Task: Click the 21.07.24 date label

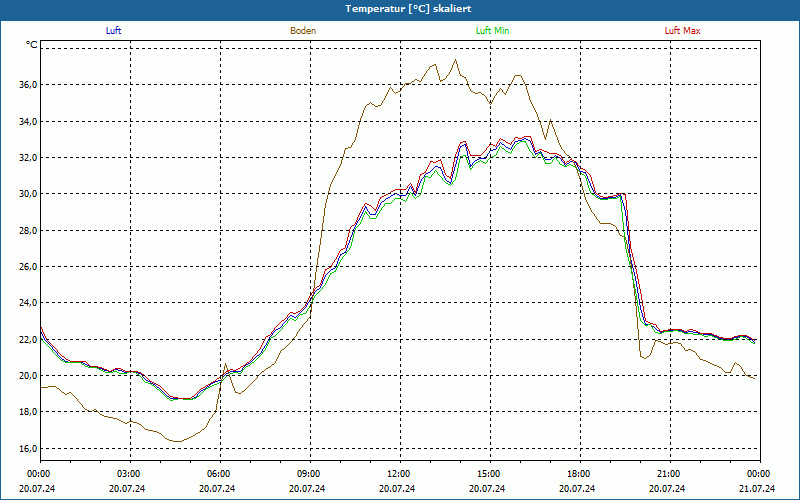Action: [x=757, y=489]
